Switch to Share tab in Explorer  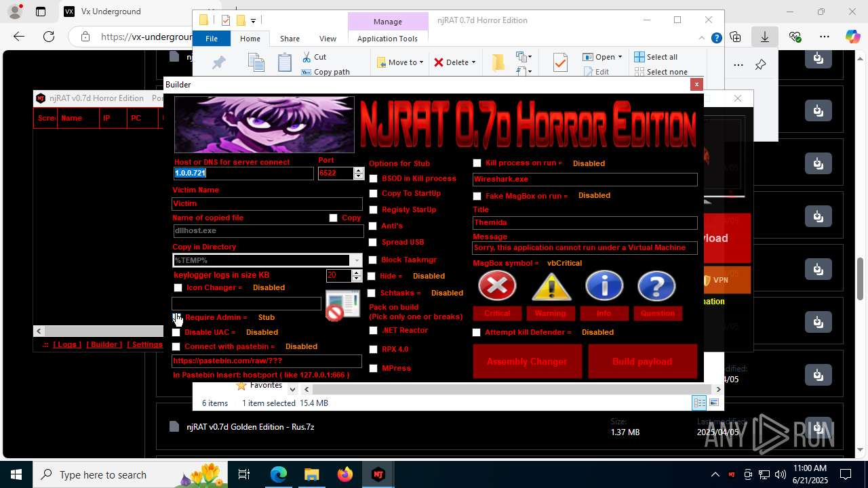pyautogui.click(x=290, y=39)
